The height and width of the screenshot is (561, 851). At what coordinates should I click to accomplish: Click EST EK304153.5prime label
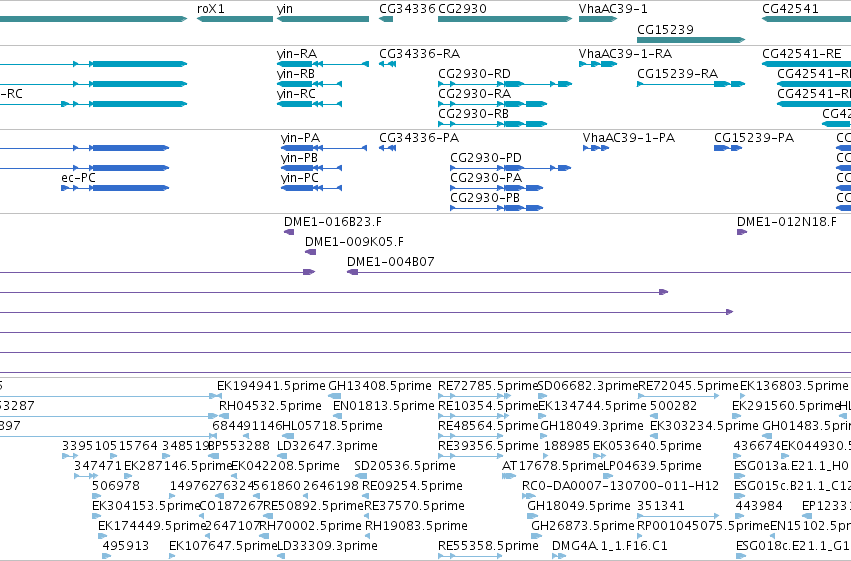[x=146, y=506]
